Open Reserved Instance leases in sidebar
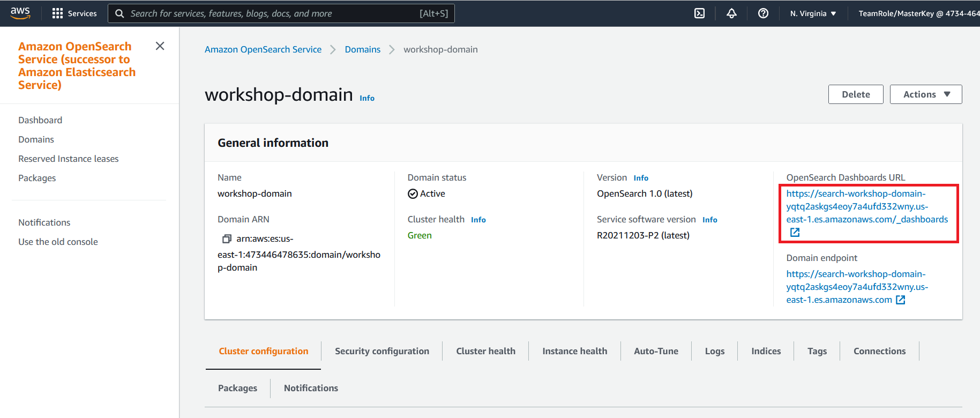 click(69, 159)
